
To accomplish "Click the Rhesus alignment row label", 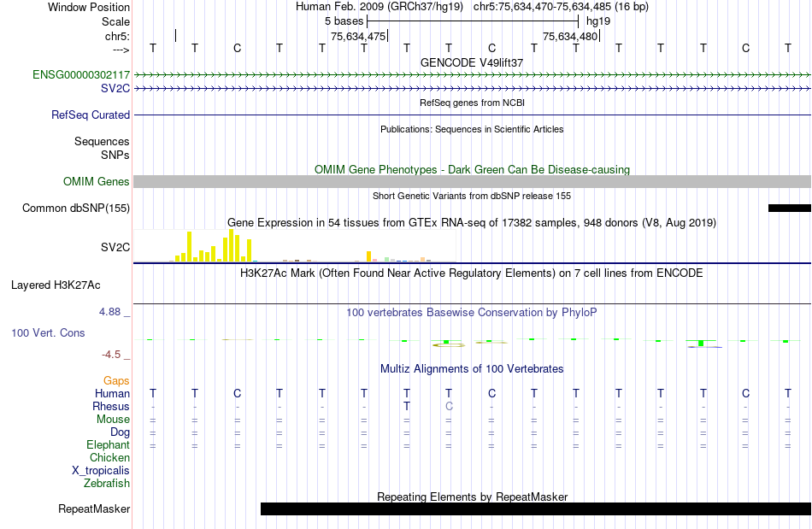I will 111,406.
